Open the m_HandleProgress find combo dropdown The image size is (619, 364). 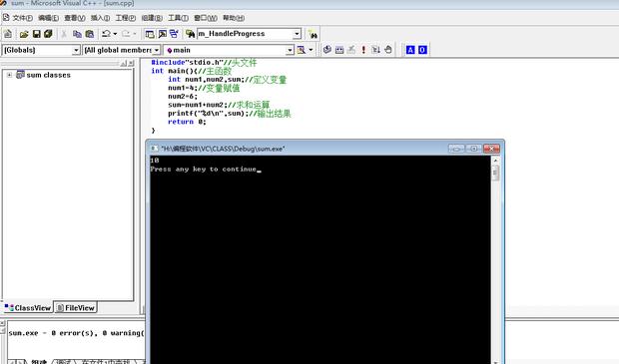pos(297,34)
